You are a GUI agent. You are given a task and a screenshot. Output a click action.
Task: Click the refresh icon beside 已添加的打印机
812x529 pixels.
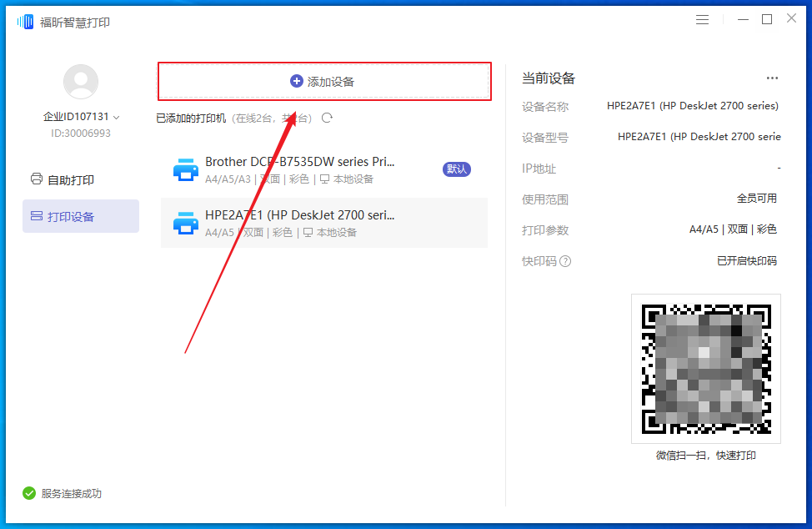tap(326, 118)
